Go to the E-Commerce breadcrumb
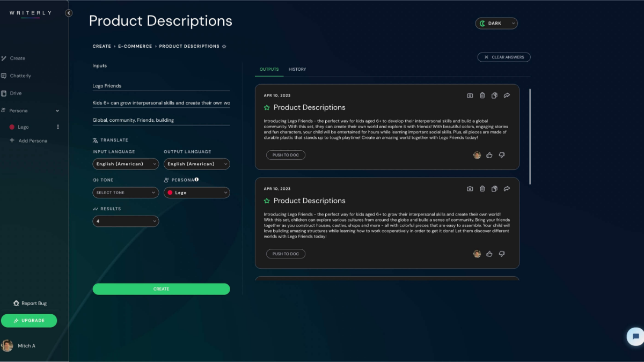The image size is (644, 362). click(x=135, y=46)
